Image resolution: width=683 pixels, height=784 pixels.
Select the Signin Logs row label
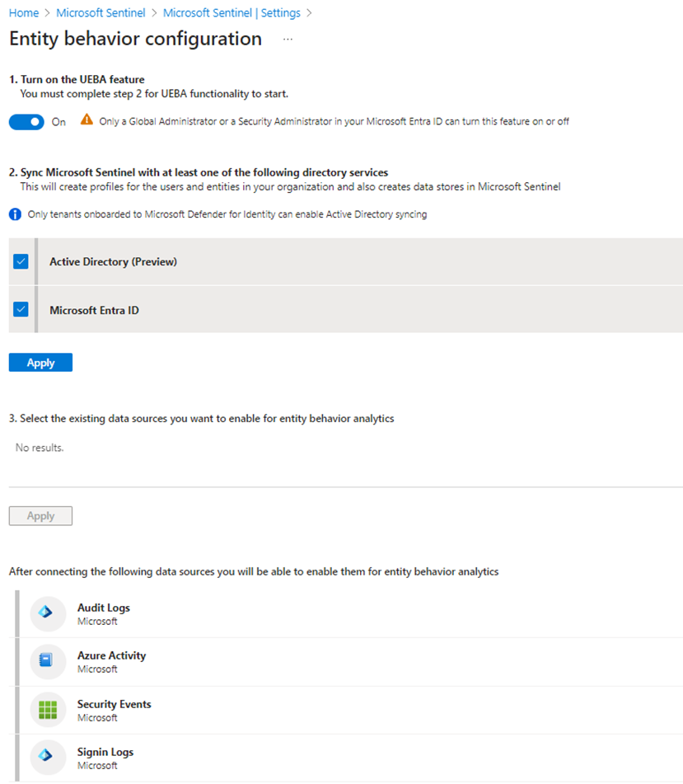point(105,752)
